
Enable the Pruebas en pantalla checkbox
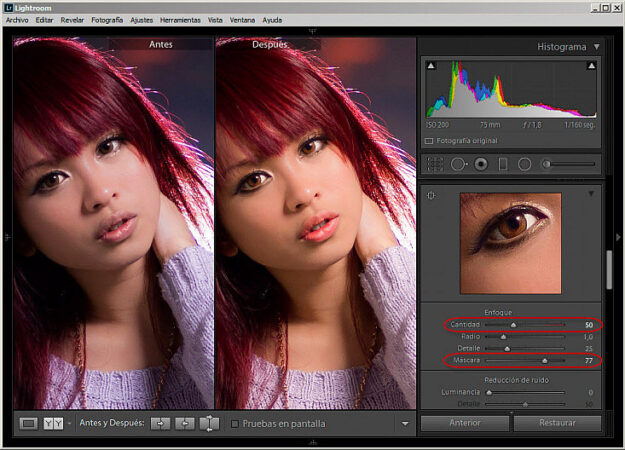pos(235,424)
